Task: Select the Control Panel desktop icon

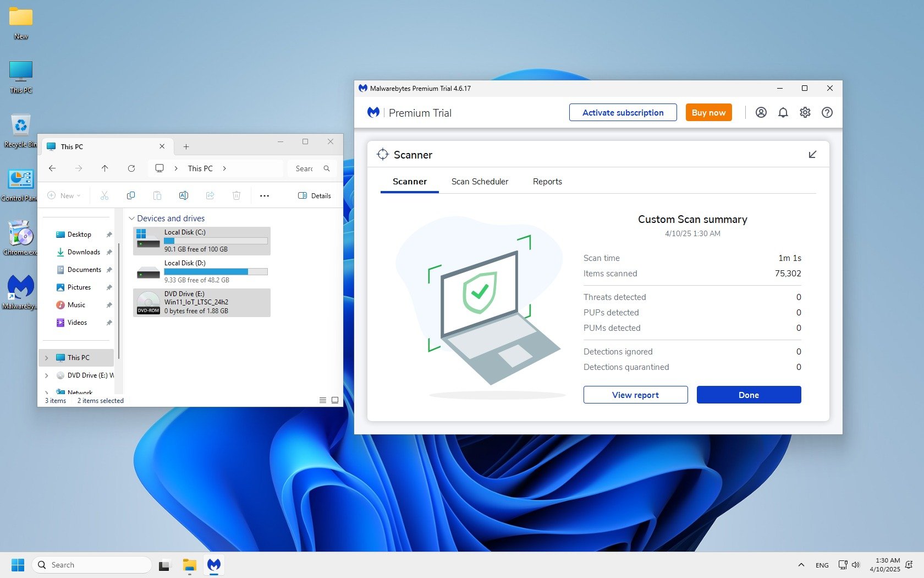Action: (21, 184)
